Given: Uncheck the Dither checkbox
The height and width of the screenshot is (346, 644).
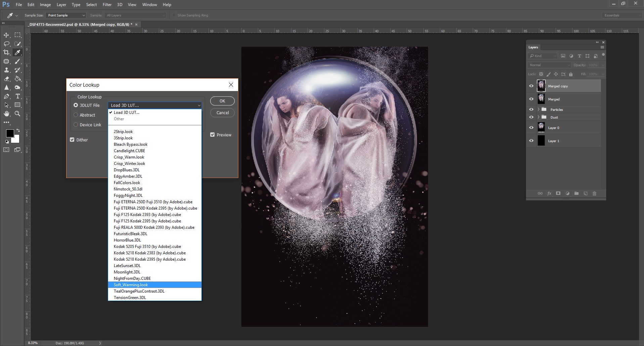Looking at the screenshot, I should (72, 139).
